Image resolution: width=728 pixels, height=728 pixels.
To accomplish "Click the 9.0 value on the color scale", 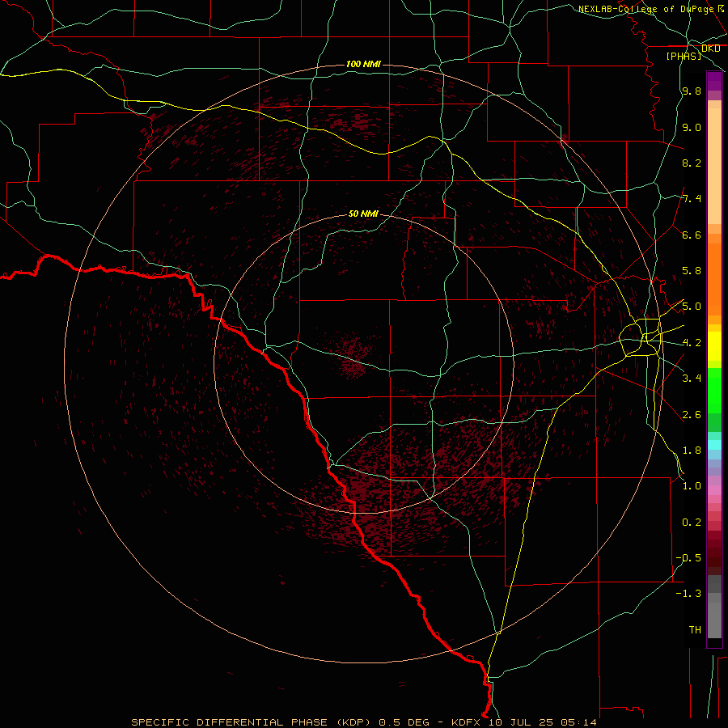I will click(692, 128).
